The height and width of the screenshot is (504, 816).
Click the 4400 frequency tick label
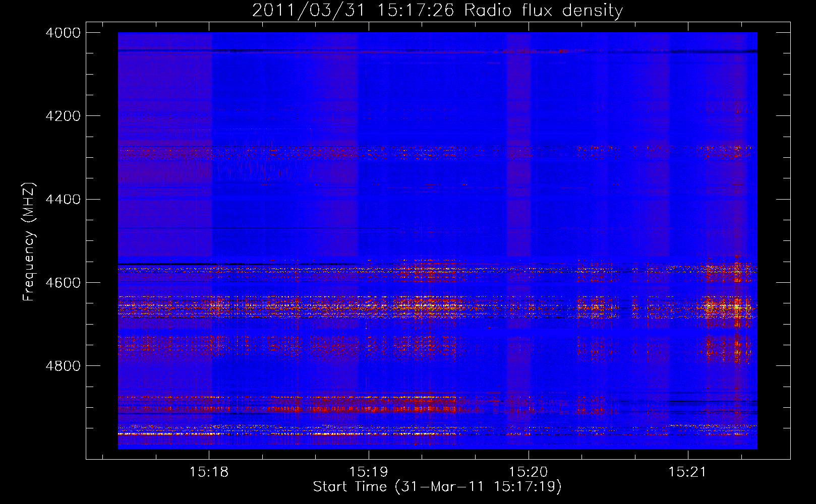tap(63, 200)
